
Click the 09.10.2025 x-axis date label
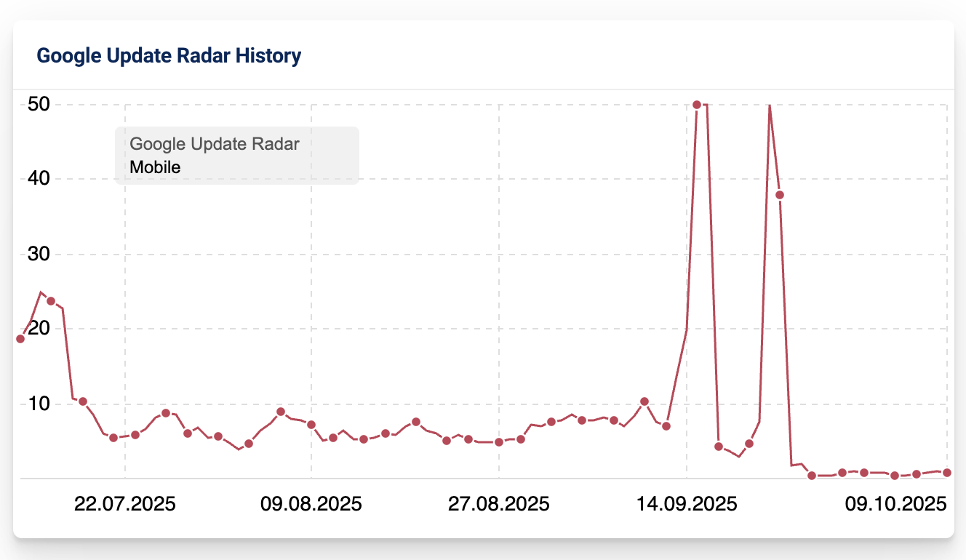(x=895, y=504)
